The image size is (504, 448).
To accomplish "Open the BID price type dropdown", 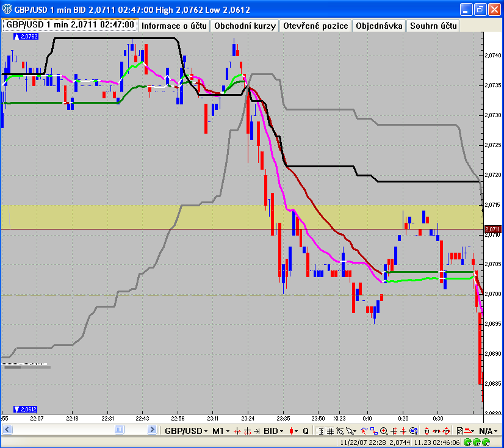I will point(273,431).
